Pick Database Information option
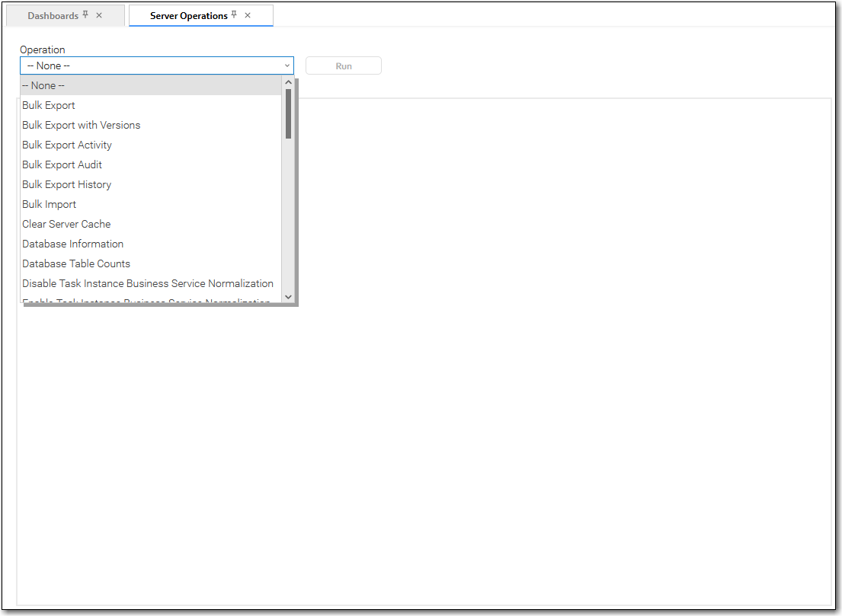This screenshot has height=616, width=842. [x=72, y=244]
